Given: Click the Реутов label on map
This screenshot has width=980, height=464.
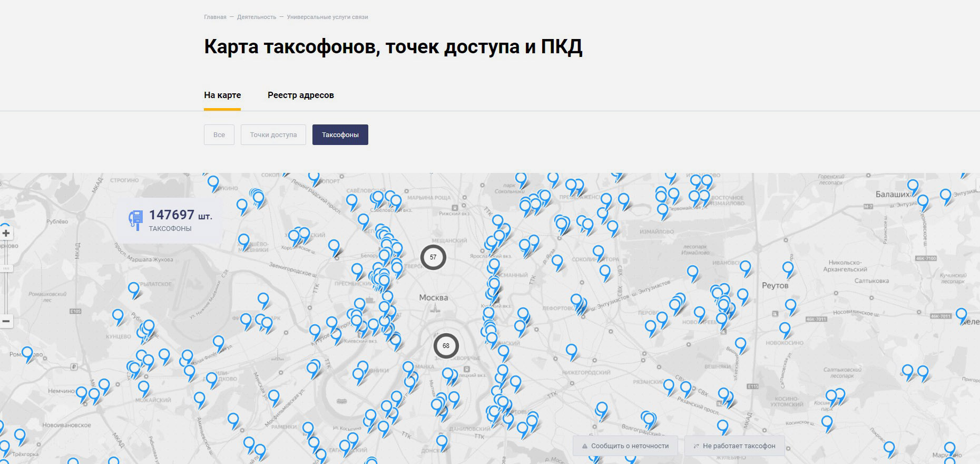Looking at the screenshot, I should click(775, 285).
